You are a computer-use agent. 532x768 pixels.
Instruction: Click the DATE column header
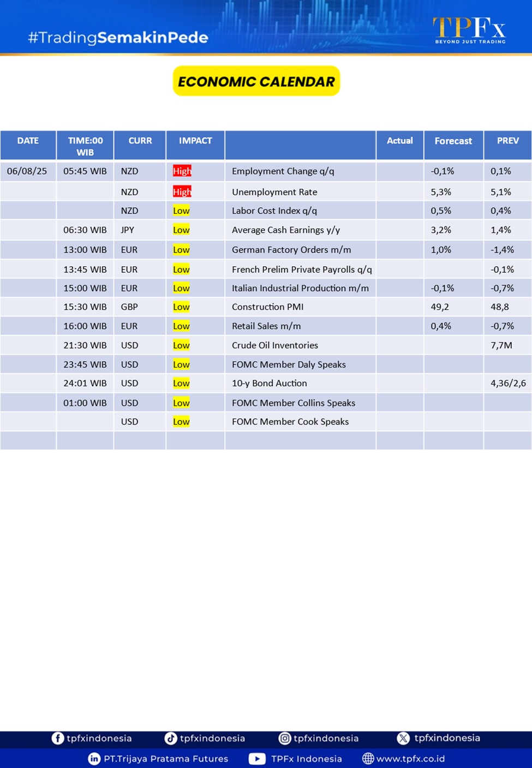pos(28,145)
